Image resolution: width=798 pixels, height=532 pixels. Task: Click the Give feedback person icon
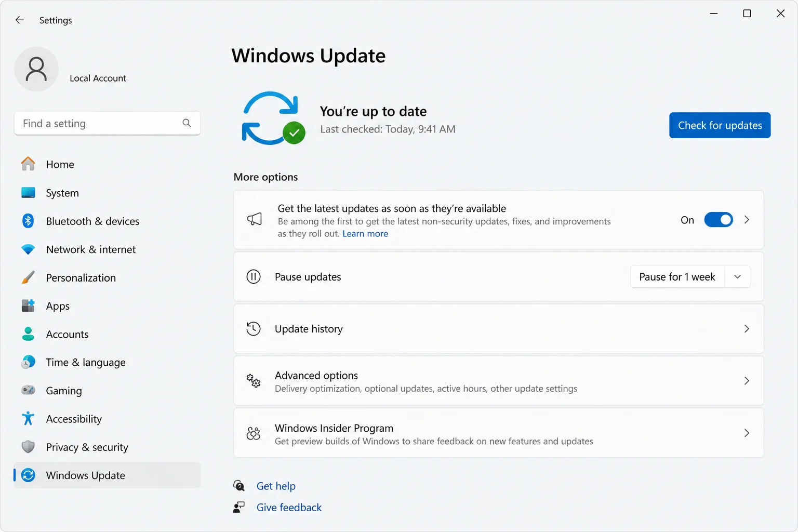click(239, 507)
